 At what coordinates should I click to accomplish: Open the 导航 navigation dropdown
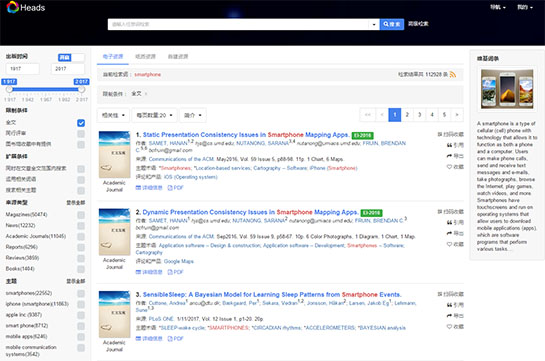tap(498, 7)
